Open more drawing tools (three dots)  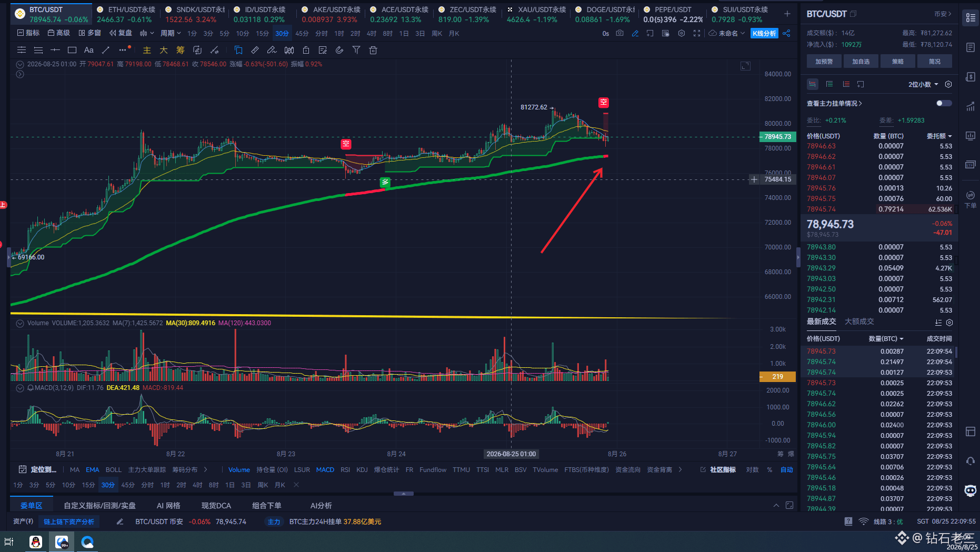[x=123, y=50]
